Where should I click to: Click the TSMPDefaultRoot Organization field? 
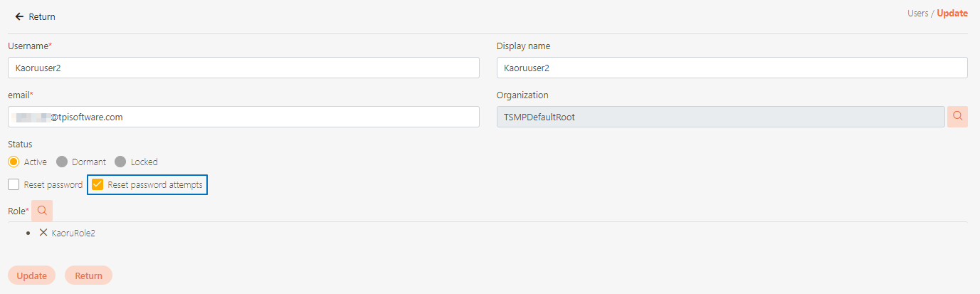coord(720,117)
